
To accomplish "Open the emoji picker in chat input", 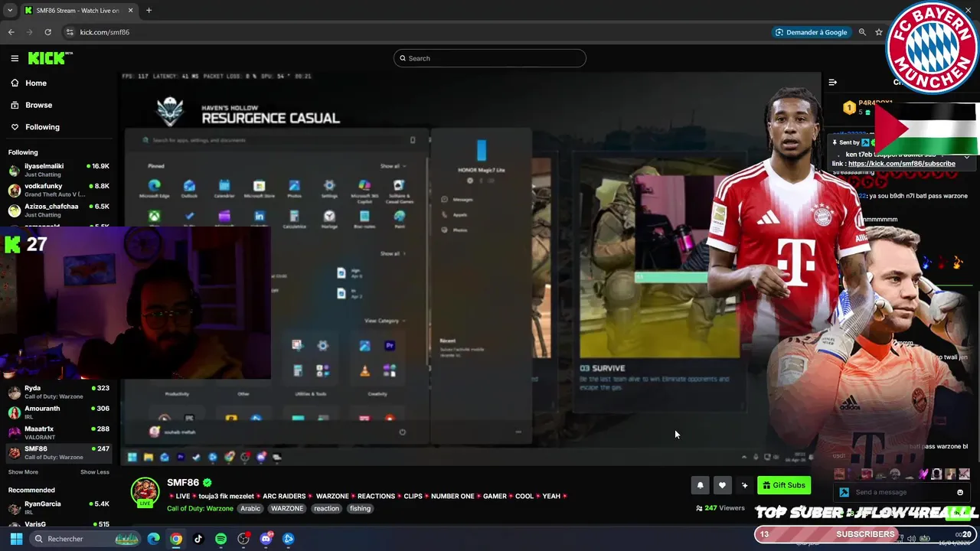I will [x=960, y=492].
